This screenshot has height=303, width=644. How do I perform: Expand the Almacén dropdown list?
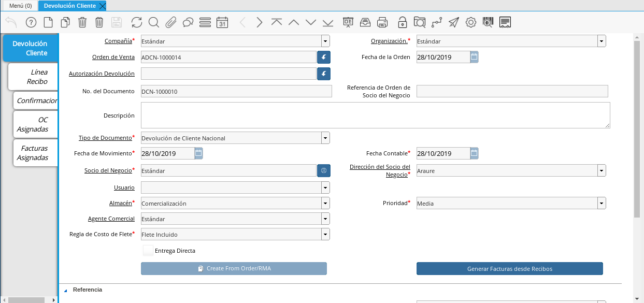[x=325, y=204]
